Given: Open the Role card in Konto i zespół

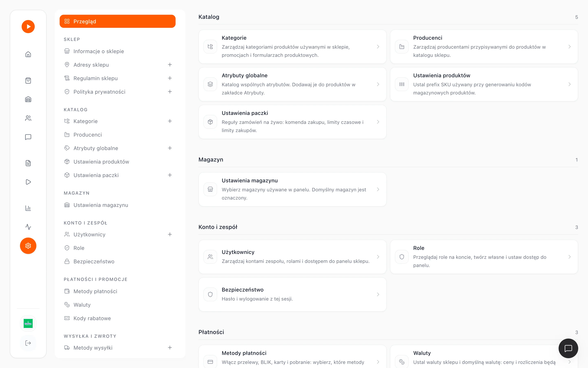Looking at the screenshot, I should click(484, 257).
